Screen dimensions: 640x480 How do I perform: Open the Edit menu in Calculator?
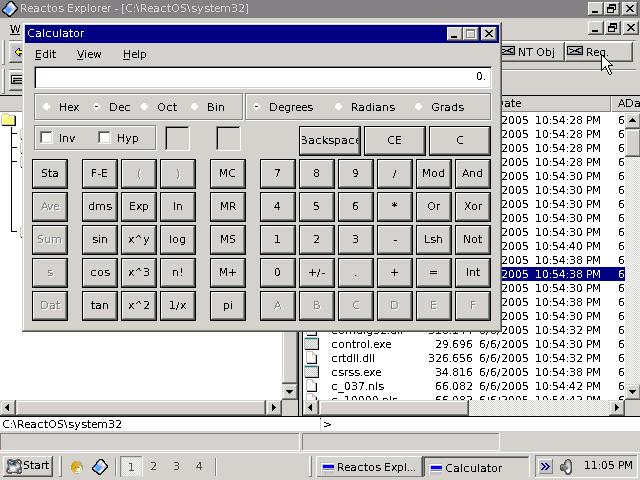45,54
